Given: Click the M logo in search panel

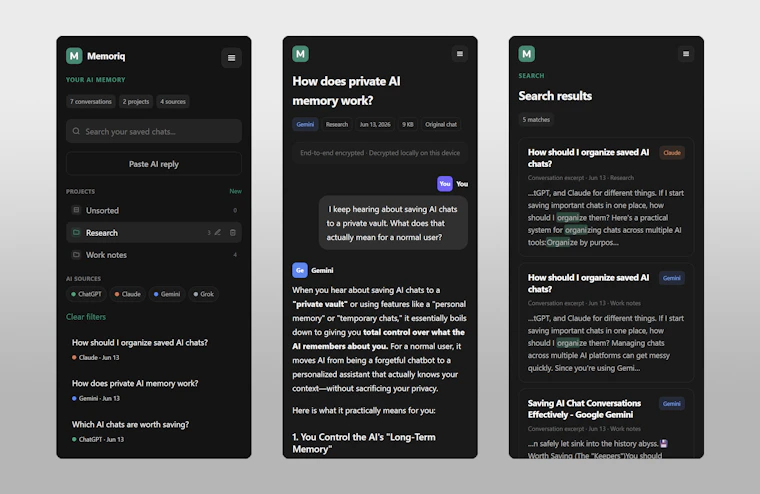Looking at the screenshot, I should tap(527, 54).
